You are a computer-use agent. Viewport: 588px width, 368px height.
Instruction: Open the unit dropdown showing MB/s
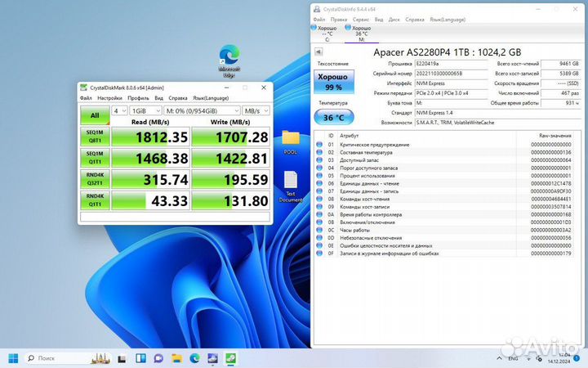point(256,110)
